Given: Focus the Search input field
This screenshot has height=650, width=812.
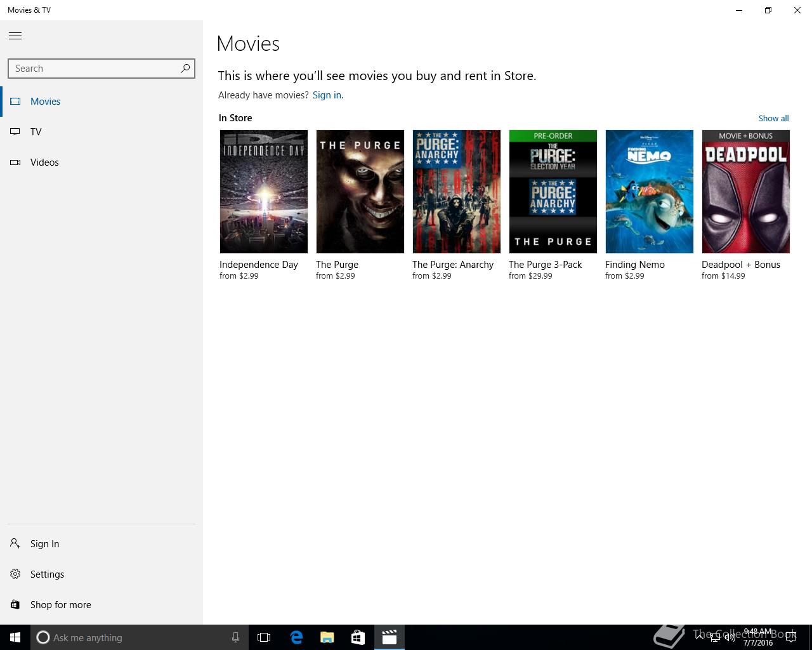Looking at the screenshot, I should click(x=101, y=69).
